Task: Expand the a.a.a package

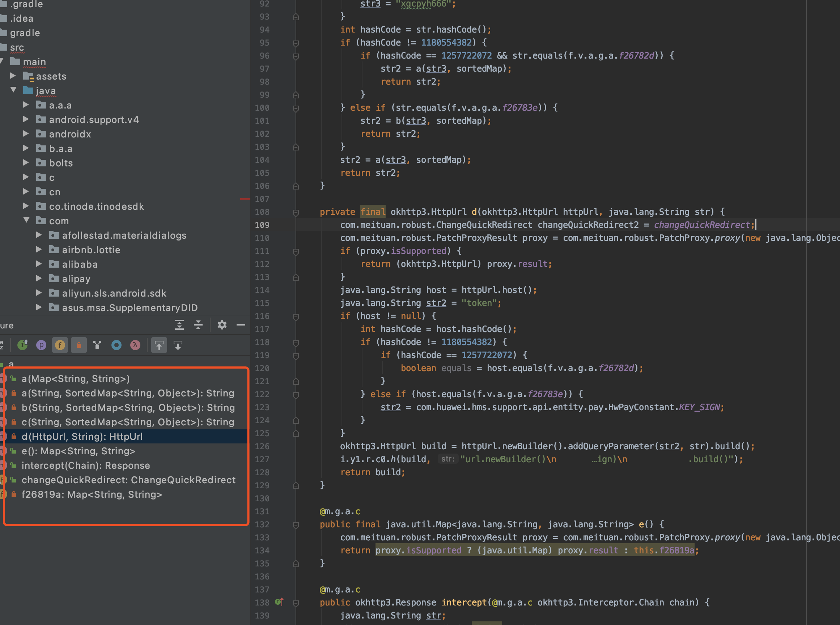Action: [26, 105]
